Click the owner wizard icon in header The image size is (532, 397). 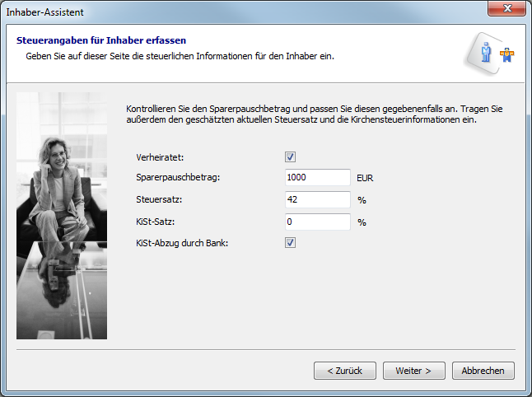(x=498, y=54)
